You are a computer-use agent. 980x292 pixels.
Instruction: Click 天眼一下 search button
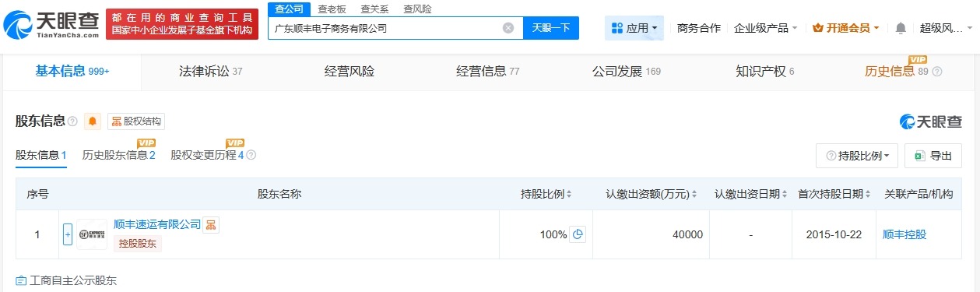[x=551, y=28]
